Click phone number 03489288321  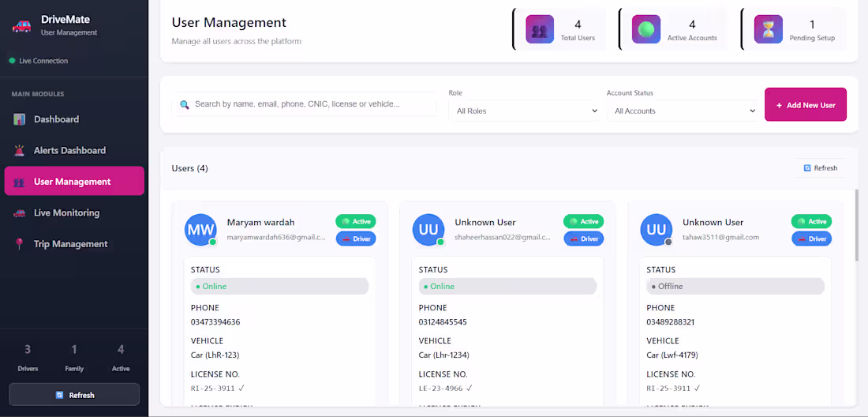(x=671, y=321)
